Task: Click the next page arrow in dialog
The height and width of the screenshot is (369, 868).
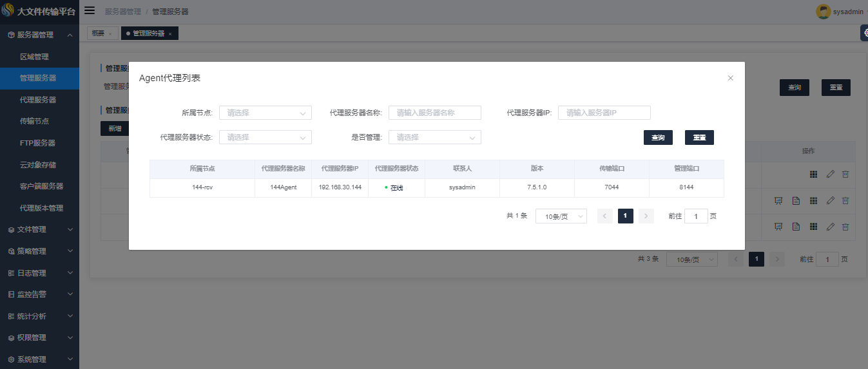Action: coord(646,216)
